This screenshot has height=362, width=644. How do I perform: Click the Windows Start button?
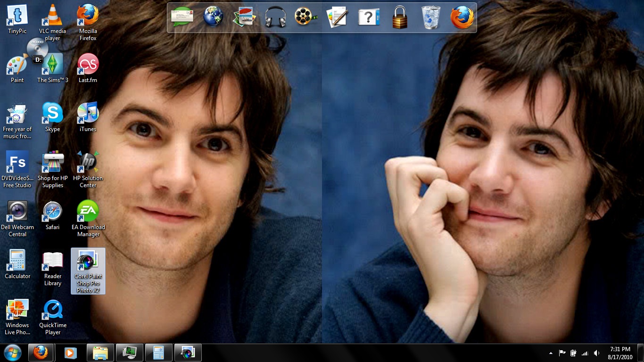click(12, 353)
